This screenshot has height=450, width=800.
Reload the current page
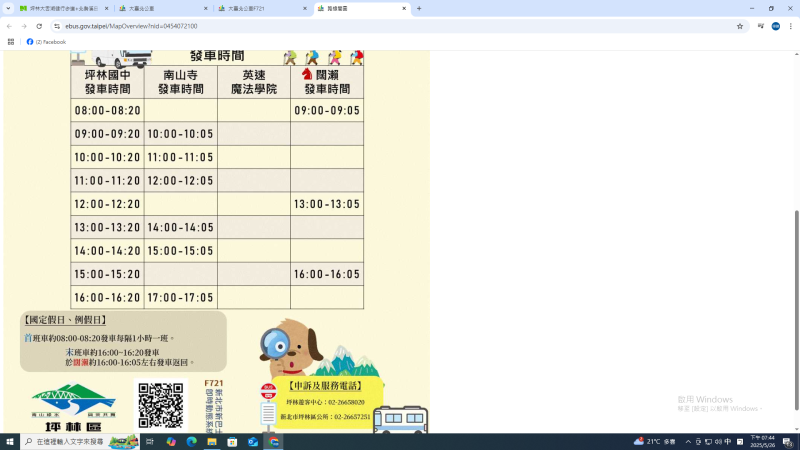(39, 26)
